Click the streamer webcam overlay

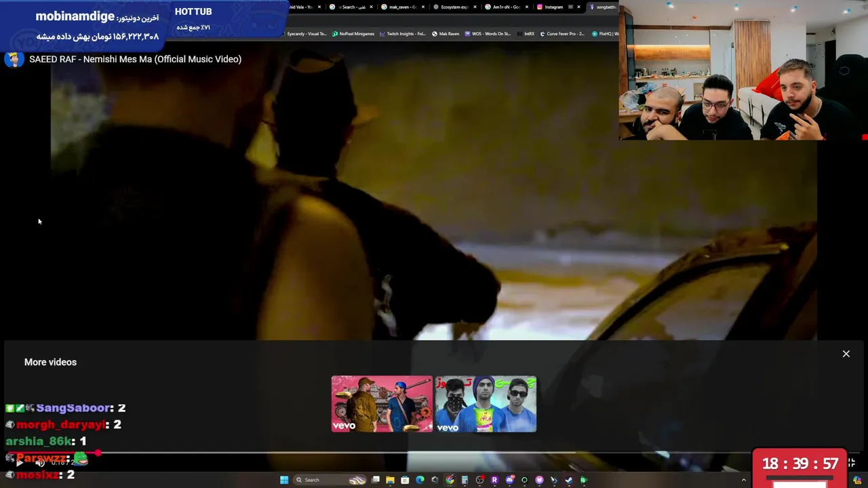[743, 70]
